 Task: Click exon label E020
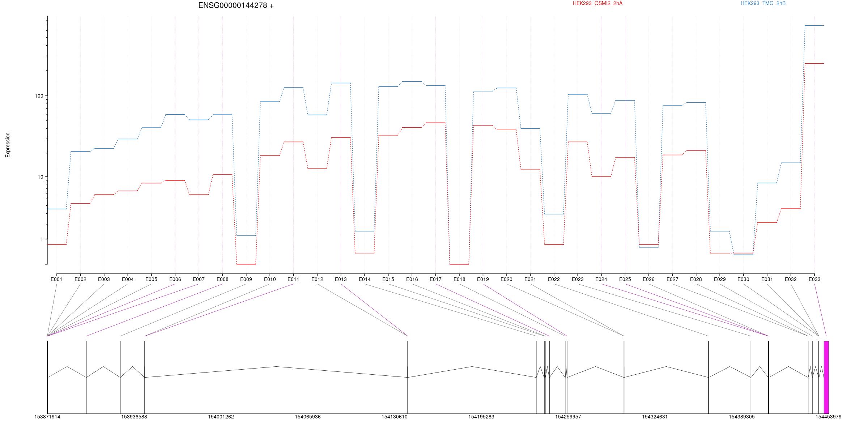click(506, 279)
